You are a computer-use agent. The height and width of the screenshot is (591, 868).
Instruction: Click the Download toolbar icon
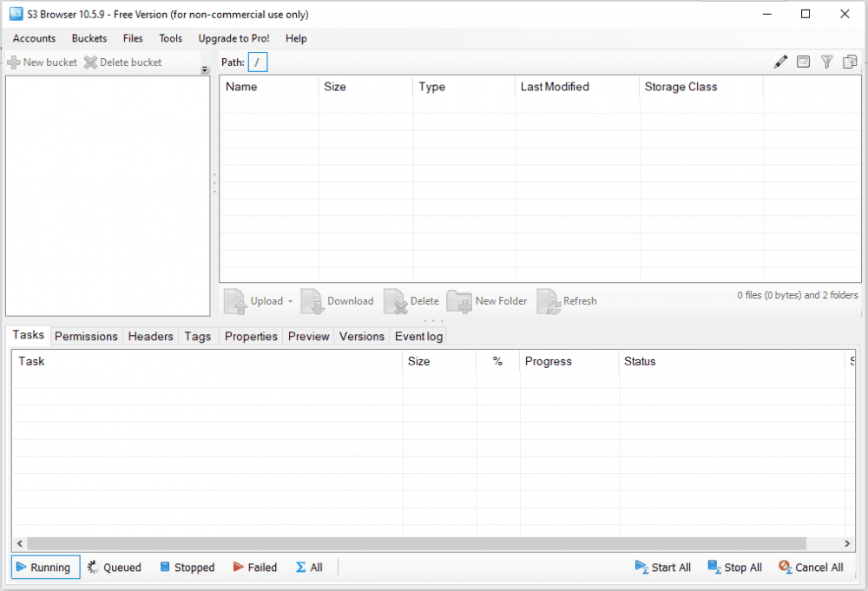click(312, 301)
